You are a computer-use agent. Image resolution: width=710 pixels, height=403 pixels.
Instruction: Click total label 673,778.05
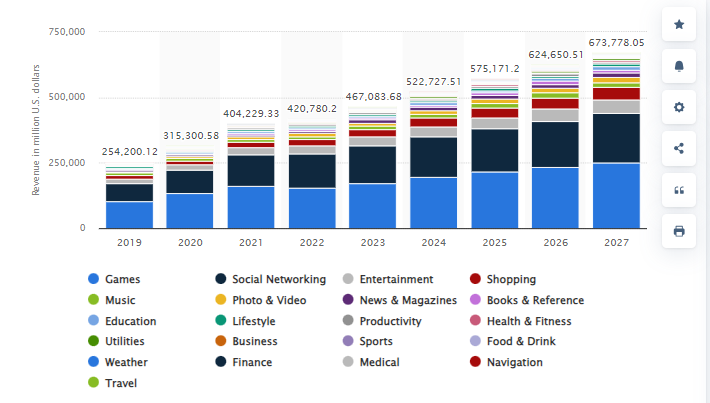[x=616, y=43]
